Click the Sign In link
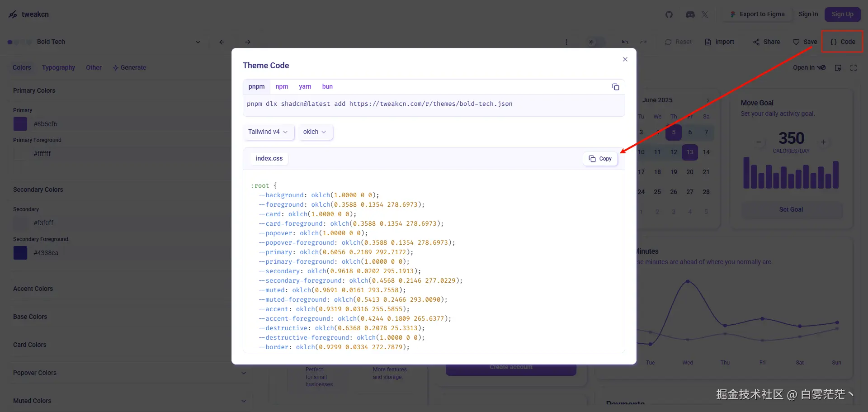Viewport: 868px width, 412px height. point(808,14)
